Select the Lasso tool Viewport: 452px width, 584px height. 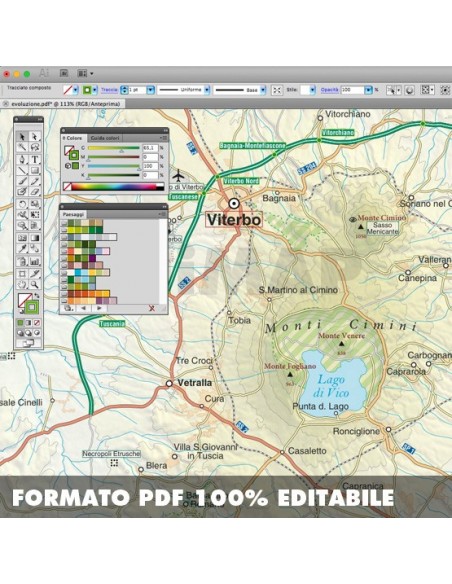coord(35,147)
